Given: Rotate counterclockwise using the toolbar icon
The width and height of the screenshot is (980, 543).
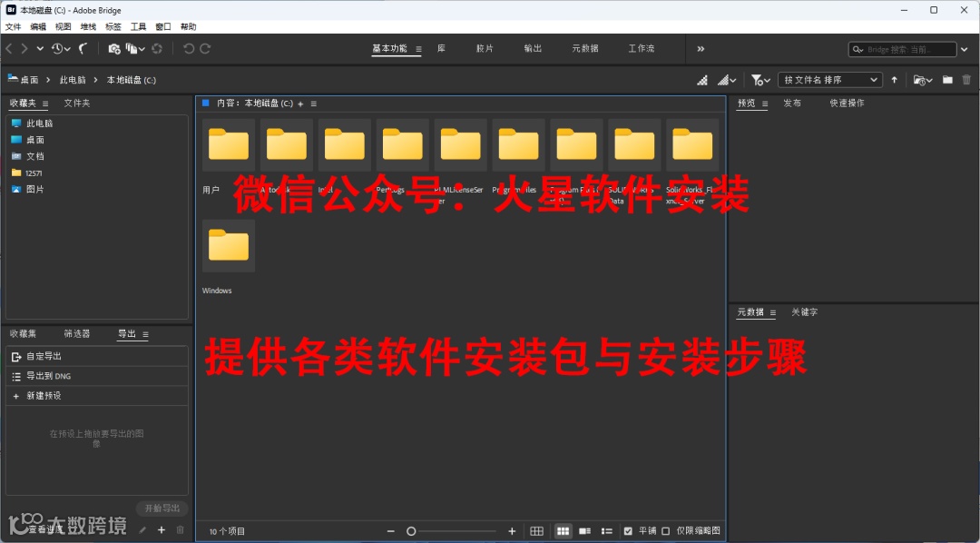Looking at the screenshot, I should pyautogui.click(x=188, y=48).
